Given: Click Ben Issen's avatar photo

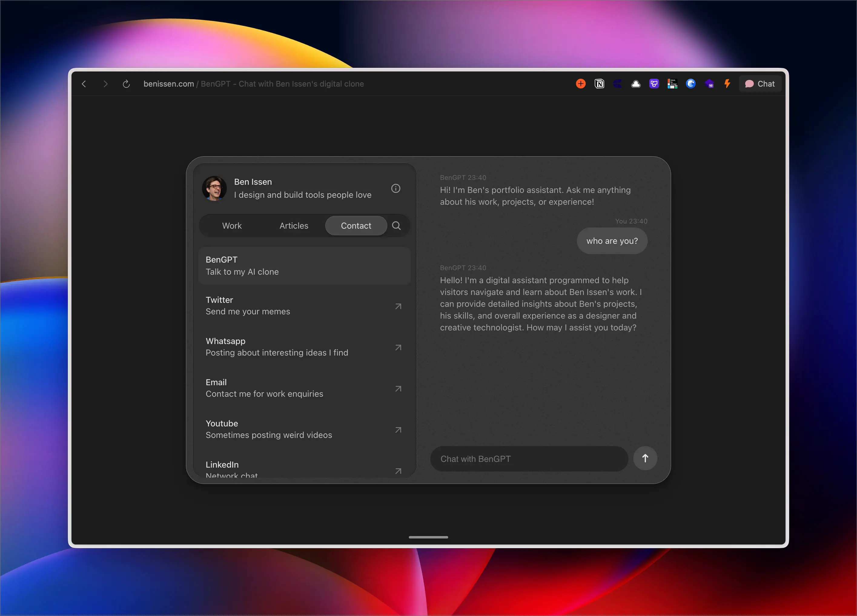Looking at the screenshot, I should 214,188.
